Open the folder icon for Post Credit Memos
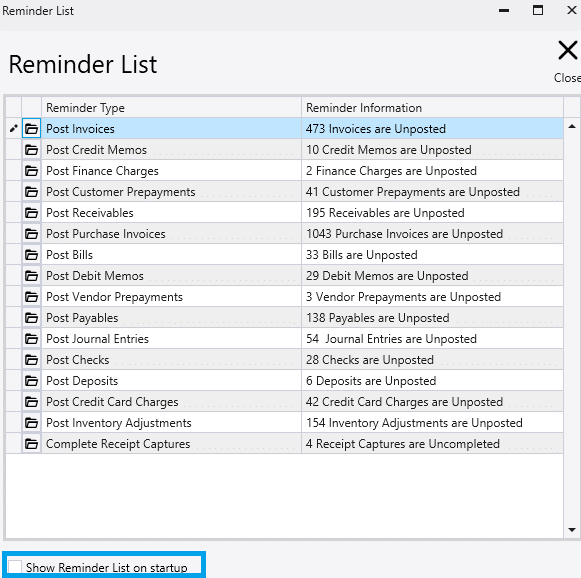Image resolution: width=581 pixels, height=578 pixels. pos(31,150)
